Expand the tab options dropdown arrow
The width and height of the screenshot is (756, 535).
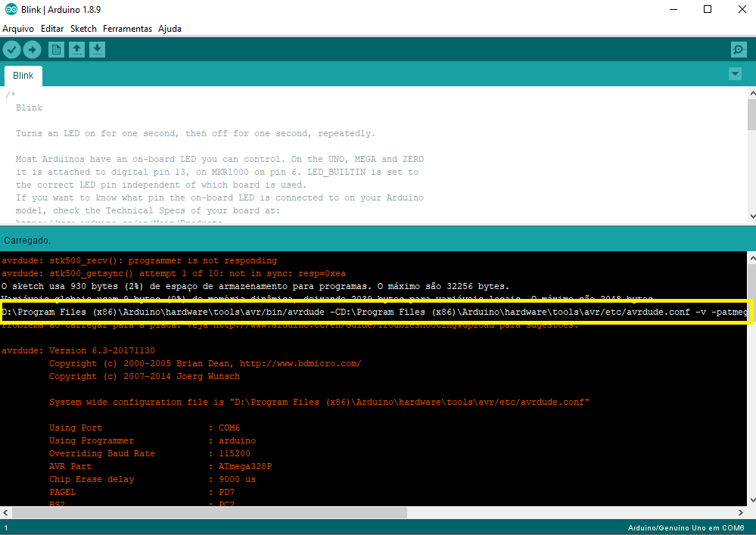tap(735, 74)
